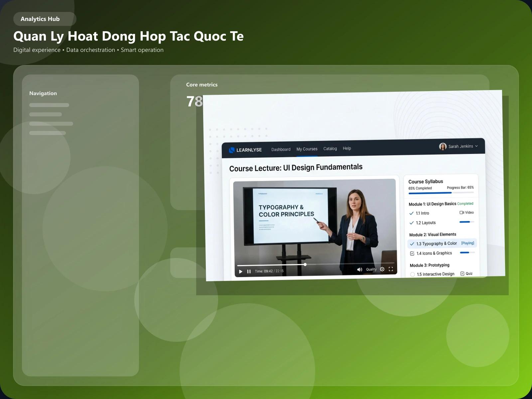Click the '[Playing]' status label
The image size is (532, 399).
click(x=467, y=243)
